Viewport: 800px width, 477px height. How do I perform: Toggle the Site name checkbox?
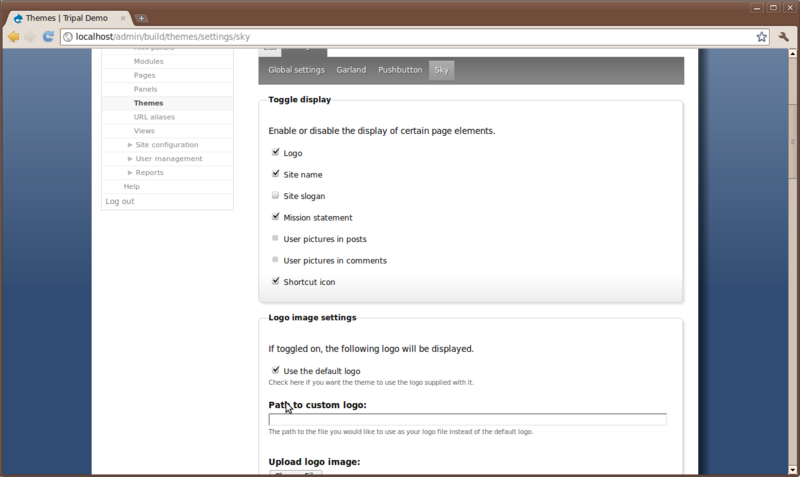pyautogui.click(x=276, y=173)
